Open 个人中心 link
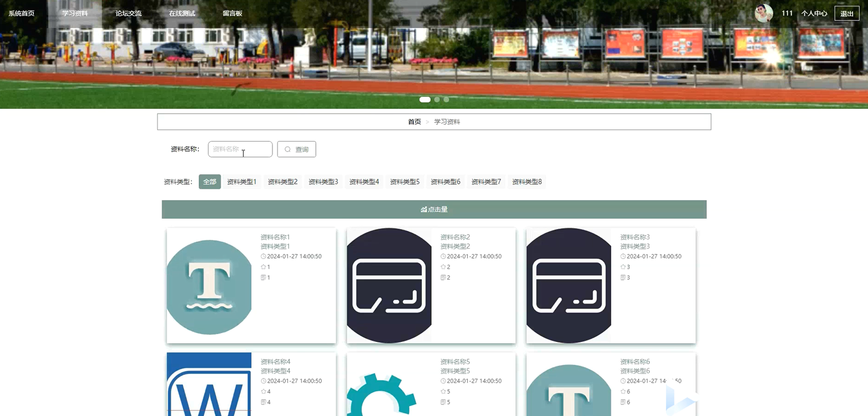This screenshot has height=416, width=868. (x=814, y=14)
